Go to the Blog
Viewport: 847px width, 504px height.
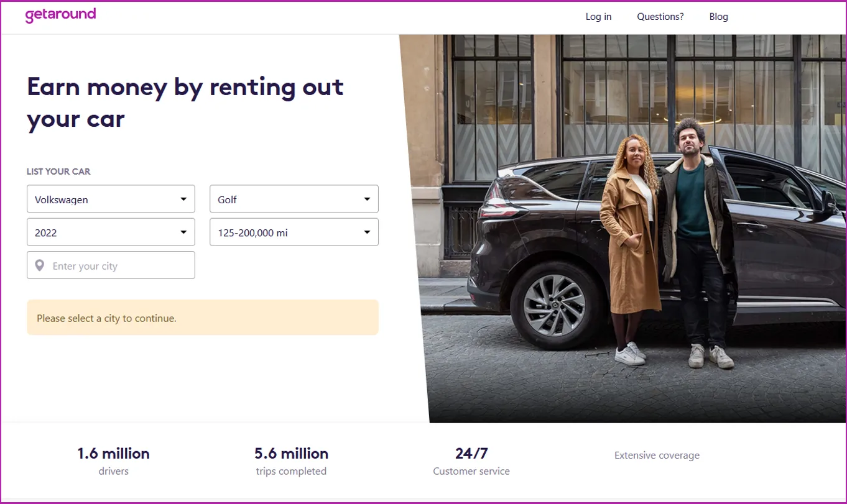point(718,17)
